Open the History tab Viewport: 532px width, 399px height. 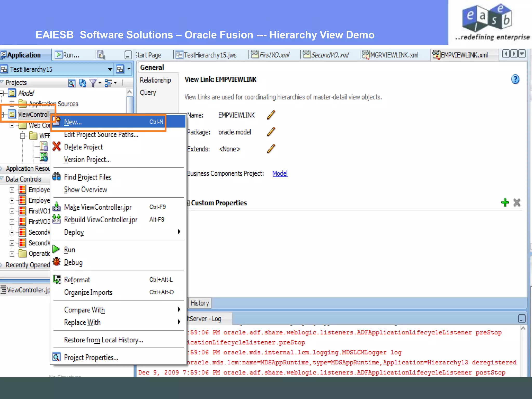coord(199,303)
